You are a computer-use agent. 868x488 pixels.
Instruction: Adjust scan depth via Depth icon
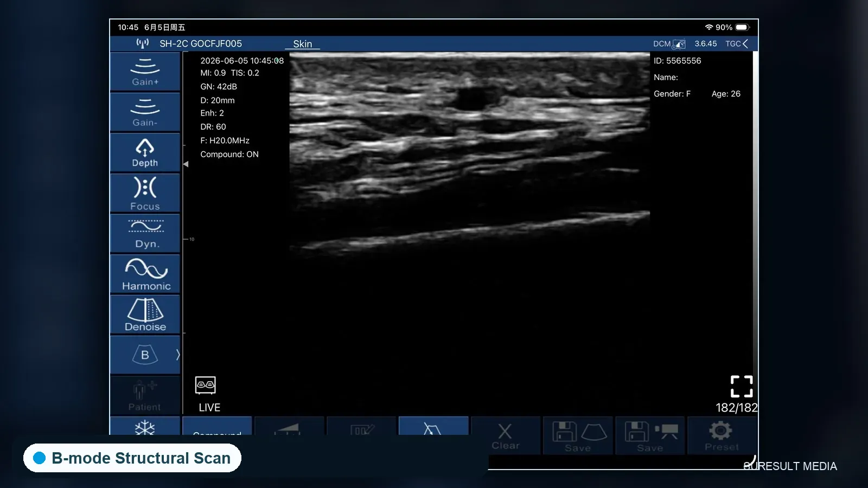145,153
